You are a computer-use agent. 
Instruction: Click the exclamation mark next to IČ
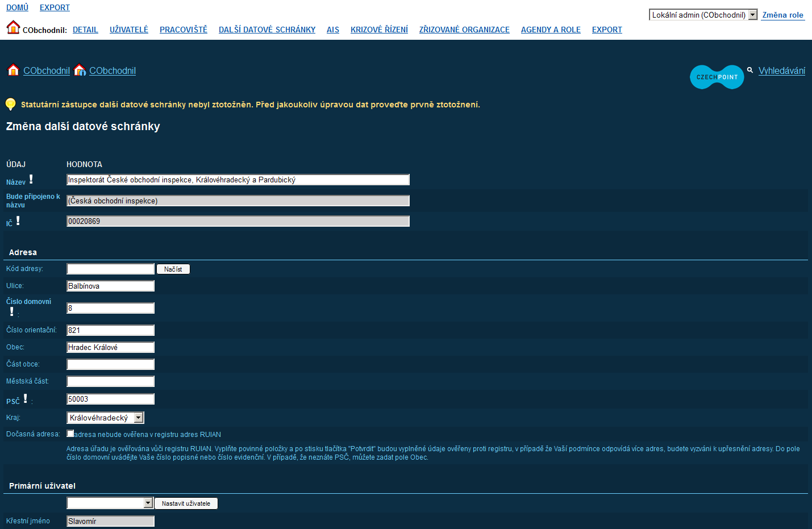(x=18, y=220)
